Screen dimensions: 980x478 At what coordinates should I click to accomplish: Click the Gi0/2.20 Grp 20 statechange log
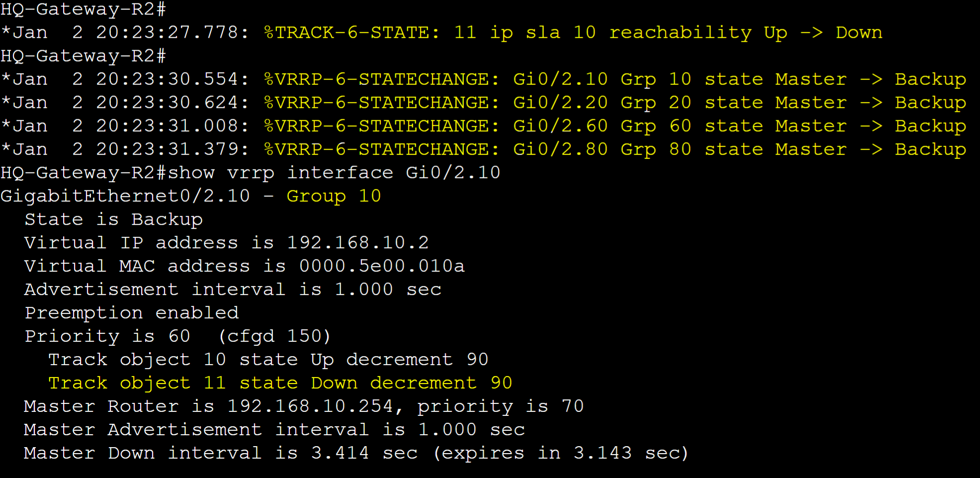tap(615, 103)
